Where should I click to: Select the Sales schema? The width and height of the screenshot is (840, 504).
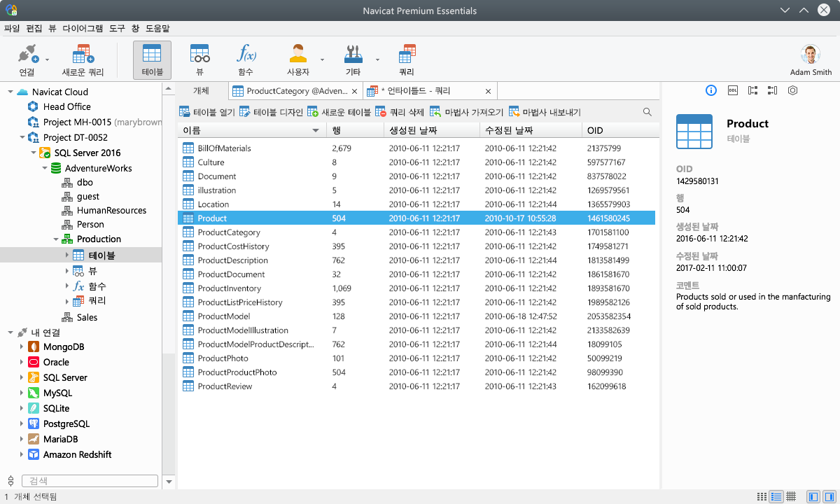(87, 317)
